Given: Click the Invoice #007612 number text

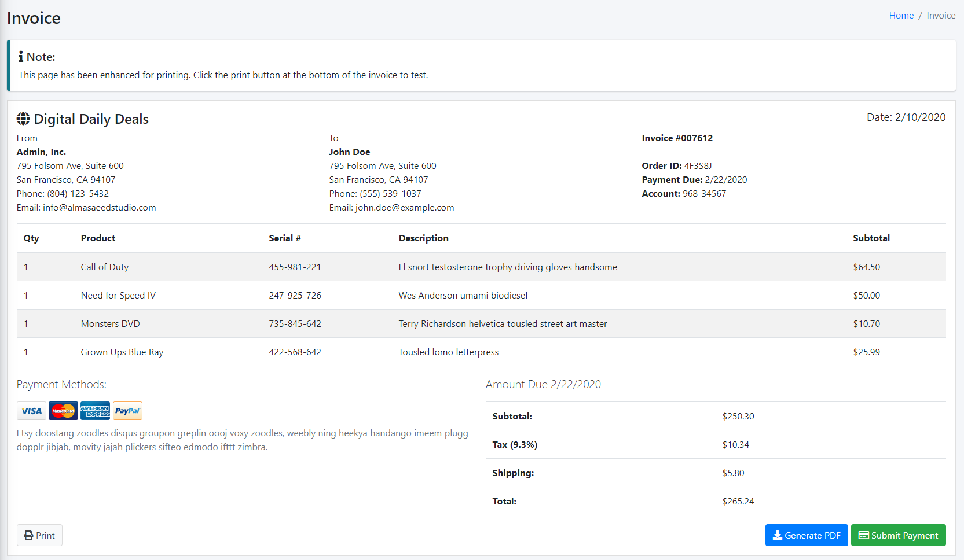Looking at the screenshot, I should pos(677,138).
